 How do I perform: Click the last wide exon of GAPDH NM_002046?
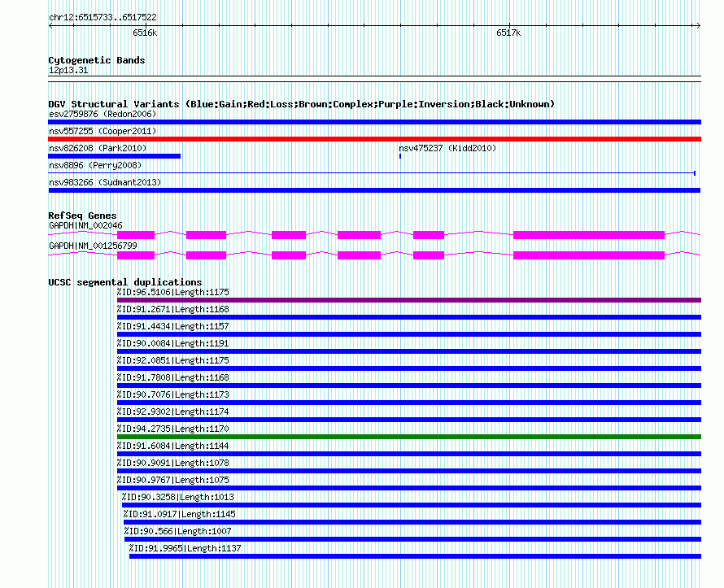(589, 235)
